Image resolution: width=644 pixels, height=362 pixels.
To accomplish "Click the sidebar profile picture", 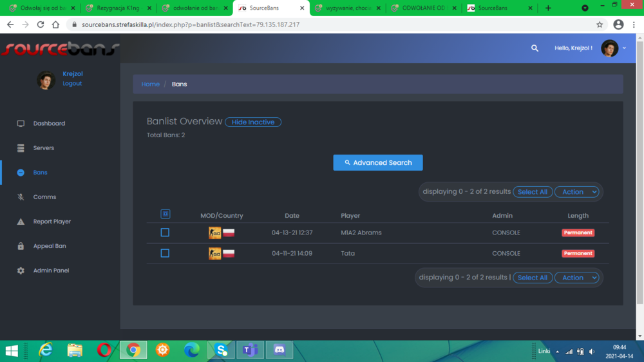I will (46, 80).
